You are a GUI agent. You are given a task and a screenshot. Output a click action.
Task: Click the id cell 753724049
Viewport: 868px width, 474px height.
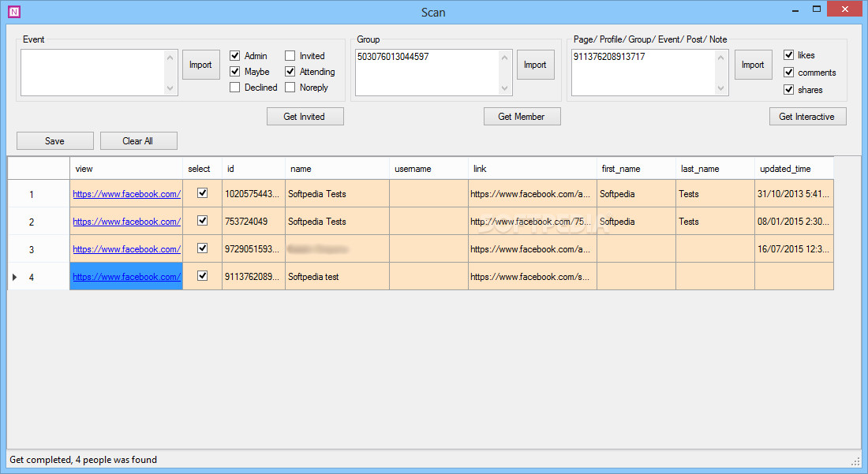pos(253,222)
